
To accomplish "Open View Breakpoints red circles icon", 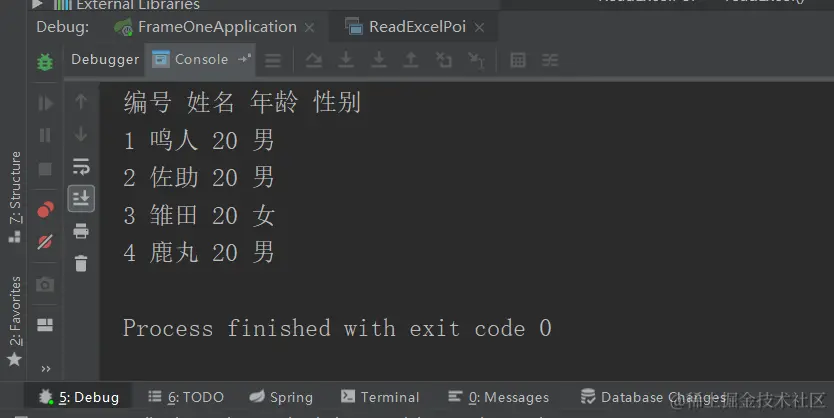I will [45, 210].
